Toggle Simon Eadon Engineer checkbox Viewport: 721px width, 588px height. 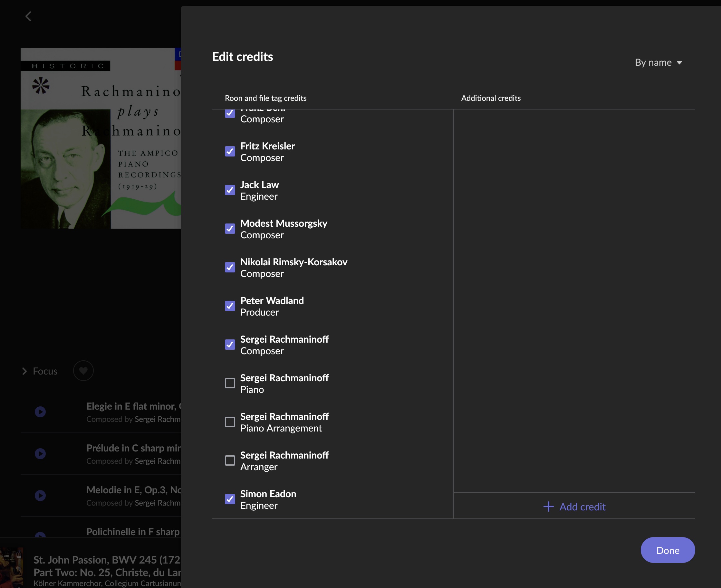click(x=230, y=499)
